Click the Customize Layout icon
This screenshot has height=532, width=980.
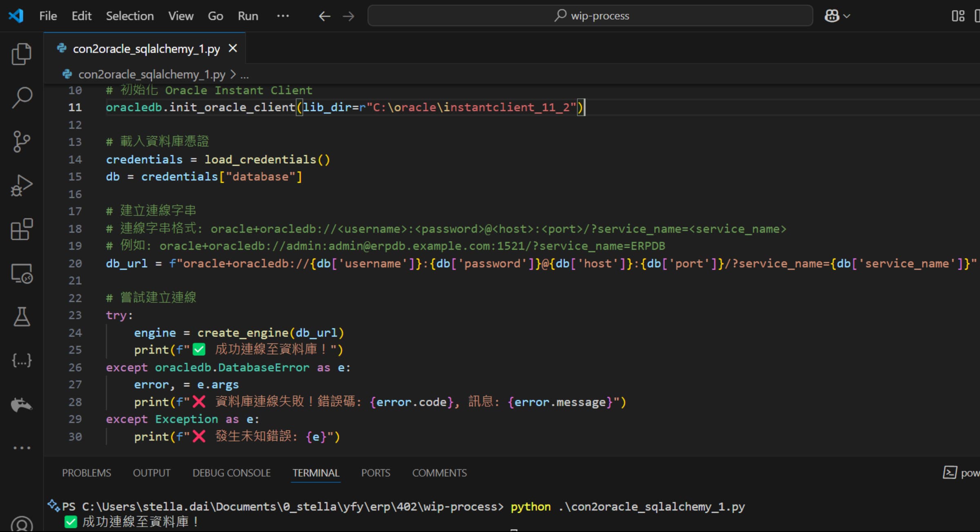click(x=958, y=16)
